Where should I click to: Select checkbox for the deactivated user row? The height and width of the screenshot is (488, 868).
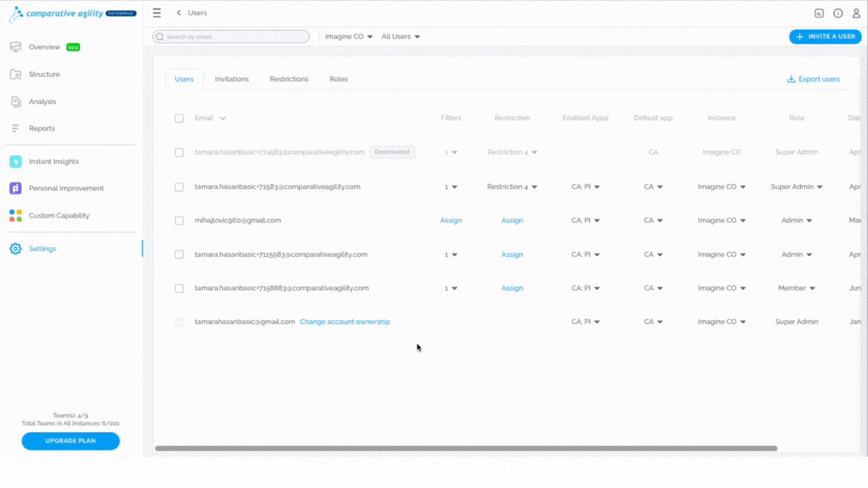(179, 152)
